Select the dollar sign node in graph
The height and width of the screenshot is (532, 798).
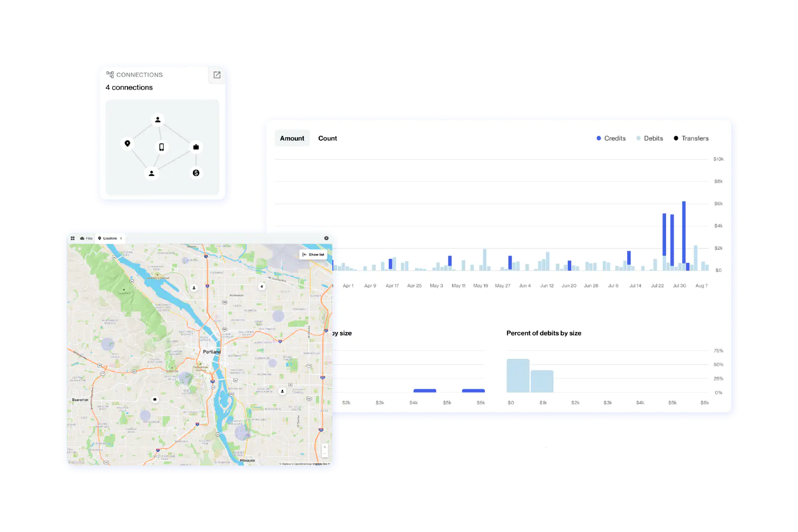tap(196, 173)
